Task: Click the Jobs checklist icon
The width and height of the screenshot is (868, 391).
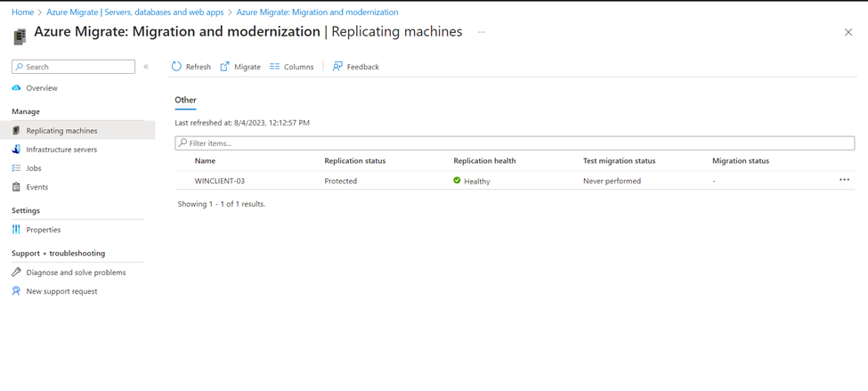Action: pos(17,168)
